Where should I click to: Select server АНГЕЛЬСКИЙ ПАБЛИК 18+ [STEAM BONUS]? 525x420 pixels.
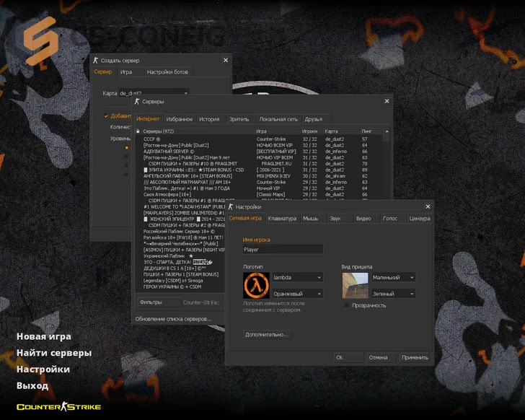pos(258,176)
